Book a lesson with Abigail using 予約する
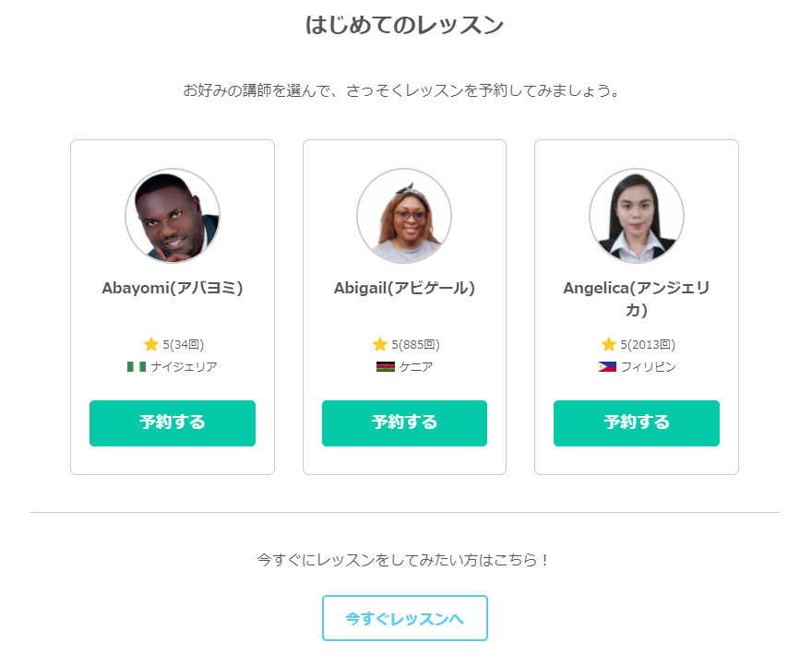Viewport: 812px width, 666px height. (x=404, y=423)
